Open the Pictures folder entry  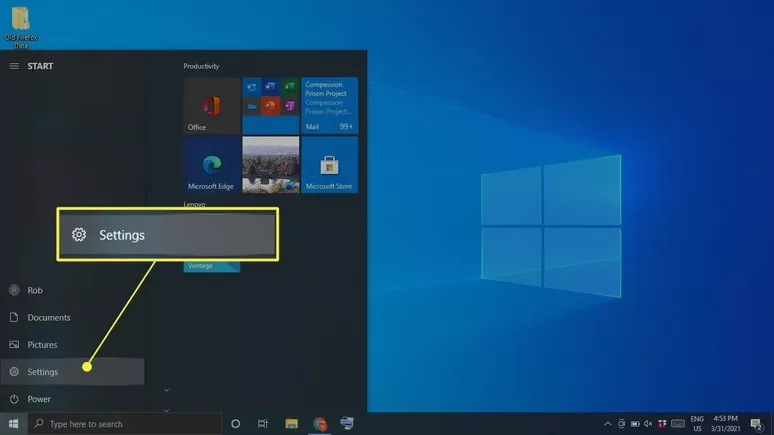click(x=72, y=345)
